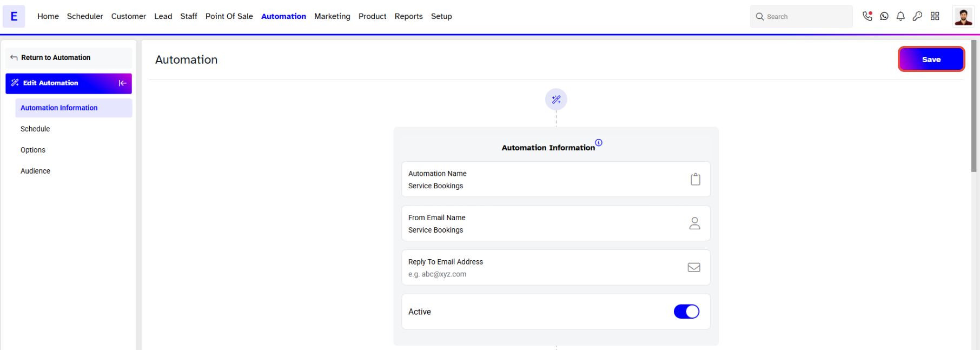Click the Automation Name field
This screenshot has height=350, width=980.
(x=556, y=179)
